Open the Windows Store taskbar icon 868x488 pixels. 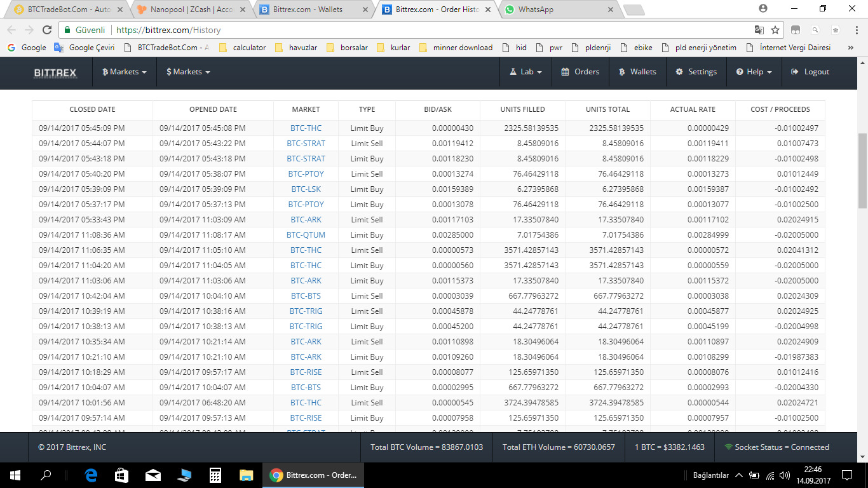(x=122, y=475)
